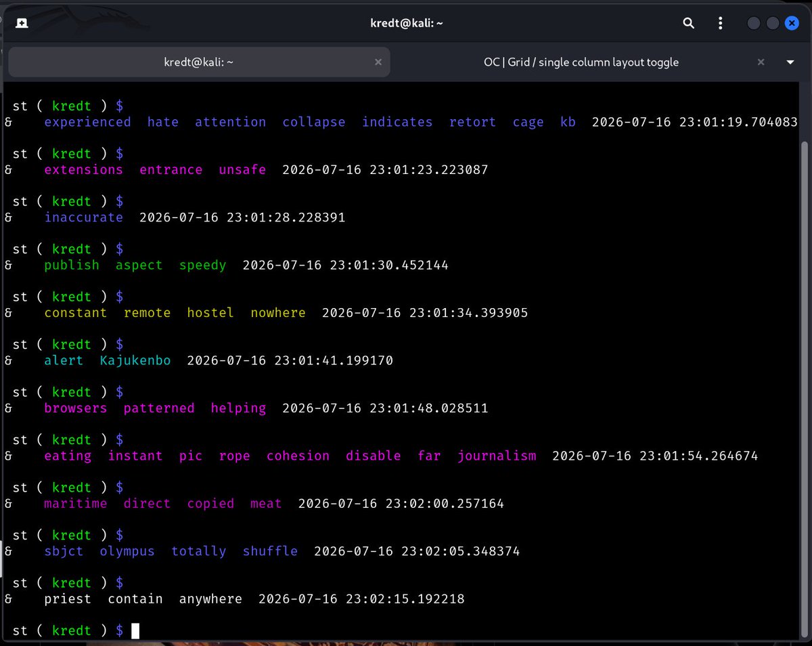Click the word 'instant' in output
Image resolution: width=812 pixels, height=646 pixels.
(x=135, y=456)
